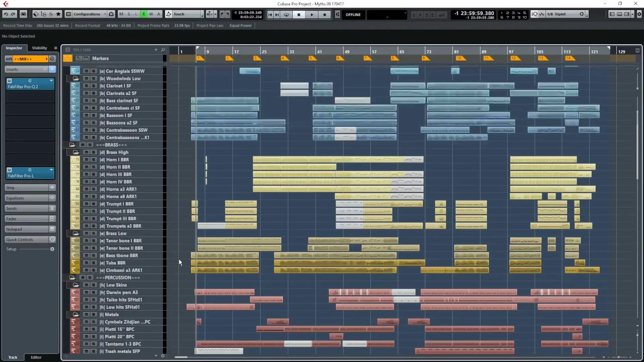The image size is (644, 362).
Task: Toggle the iQ iterative quantize button
Action: coord(535,14)
